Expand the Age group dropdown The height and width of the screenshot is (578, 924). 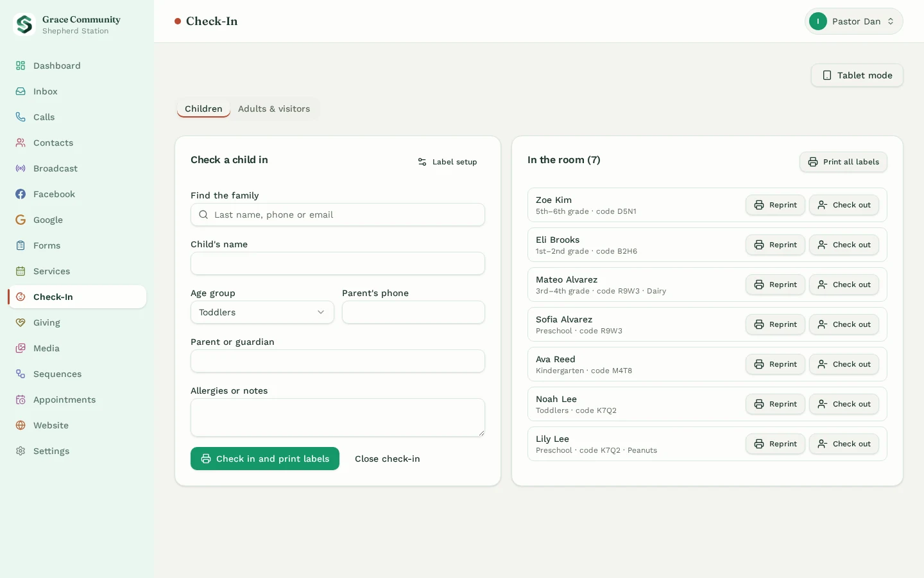(262, 312)
